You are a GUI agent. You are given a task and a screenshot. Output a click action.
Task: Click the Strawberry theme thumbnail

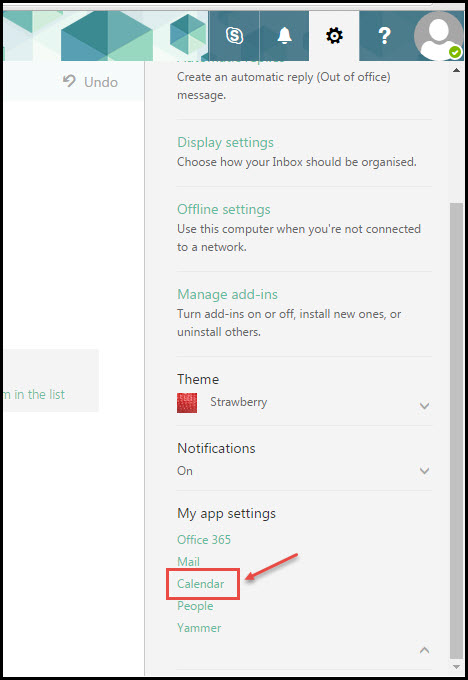(187, 403)
